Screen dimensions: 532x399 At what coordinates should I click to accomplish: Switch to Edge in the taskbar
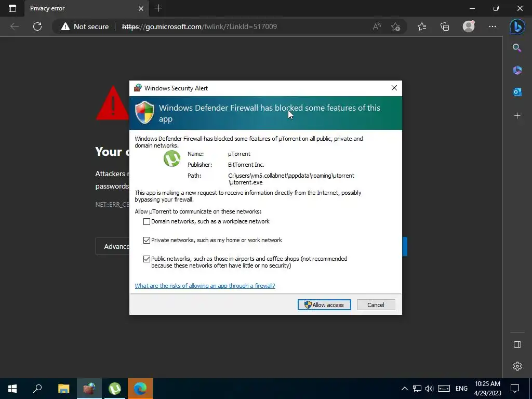pyautogui.click(x=140, y=388)
